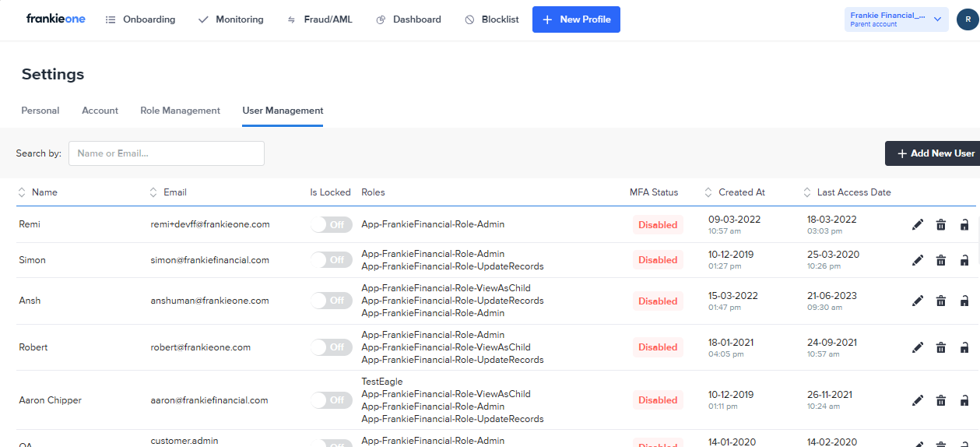Image resolution: width=980 pixels, height=447 pixels.
Task: Edit user Ansh with pencil icon
Action: 918,301
